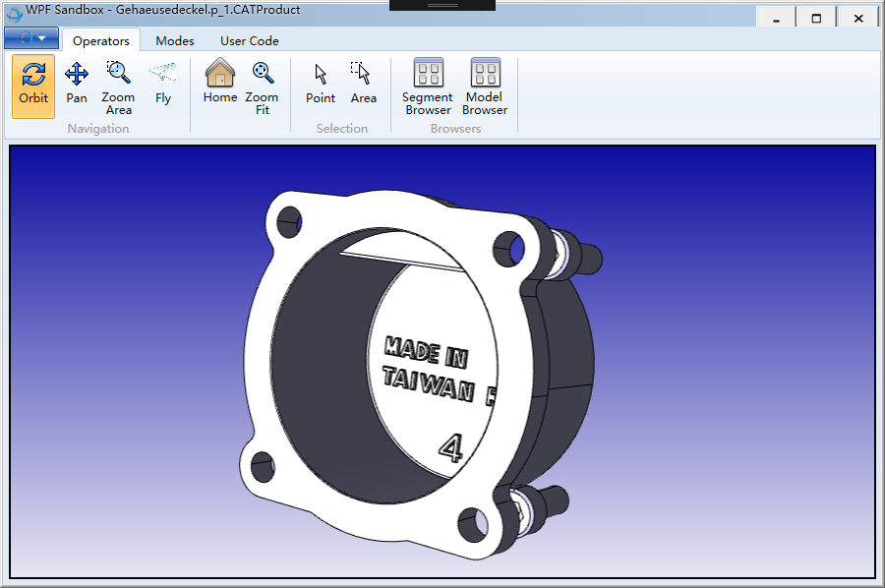Image resolution: width=885 pixels, height=588 pixels.
Task: Choose the Zoom Area tool
Action: point(118,87)
